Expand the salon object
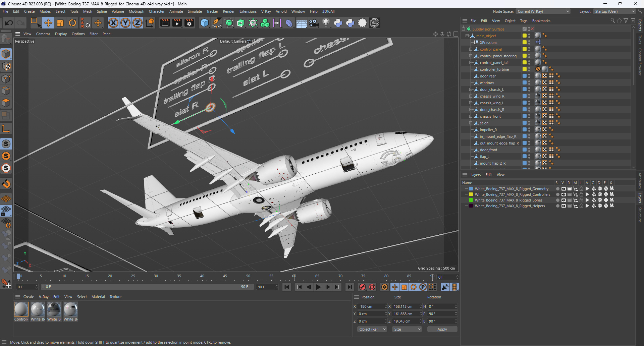The width and height of the screenshot is (644, 346). tap(471, 123)
